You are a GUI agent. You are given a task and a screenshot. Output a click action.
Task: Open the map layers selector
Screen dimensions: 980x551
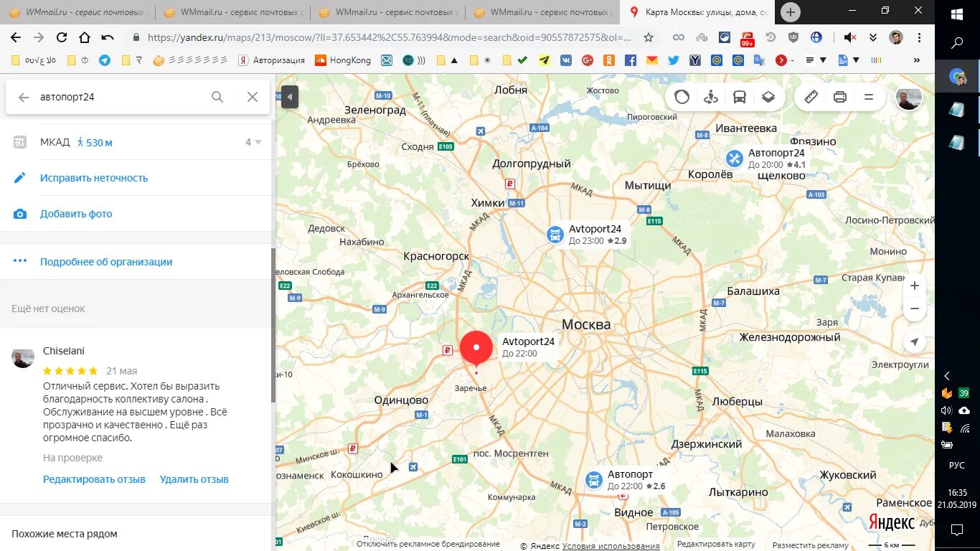click(x=768, y=97)
